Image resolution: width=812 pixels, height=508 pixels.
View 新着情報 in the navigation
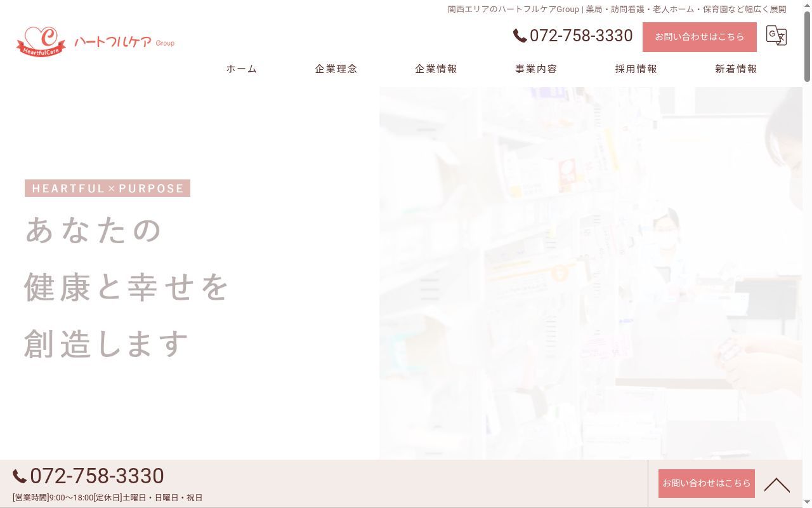coord(737,69)
